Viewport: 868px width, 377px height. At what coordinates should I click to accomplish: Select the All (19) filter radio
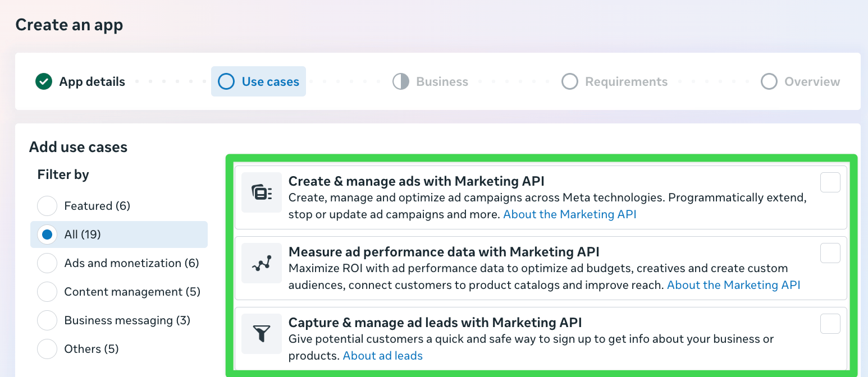coord(47,235)
